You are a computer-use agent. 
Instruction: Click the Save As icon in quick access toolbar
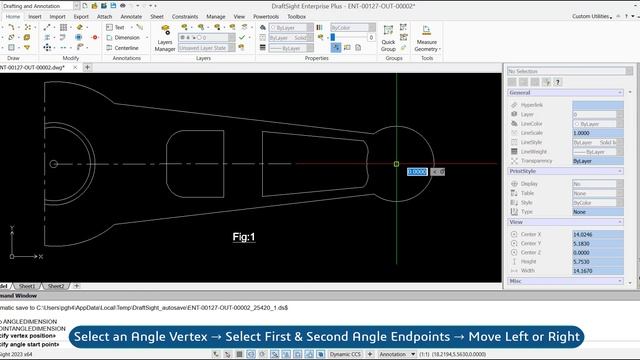tap(113, 6)
